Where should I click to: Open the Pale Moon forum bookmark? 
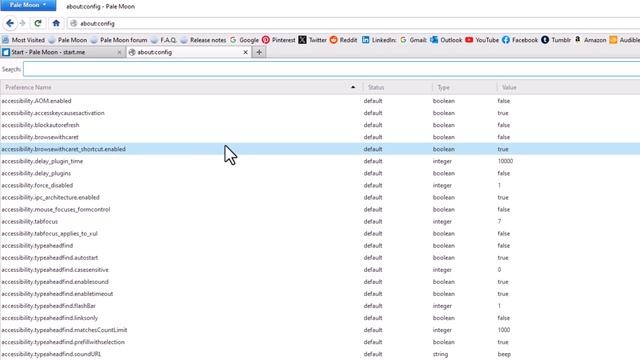[x=119, y=40]
